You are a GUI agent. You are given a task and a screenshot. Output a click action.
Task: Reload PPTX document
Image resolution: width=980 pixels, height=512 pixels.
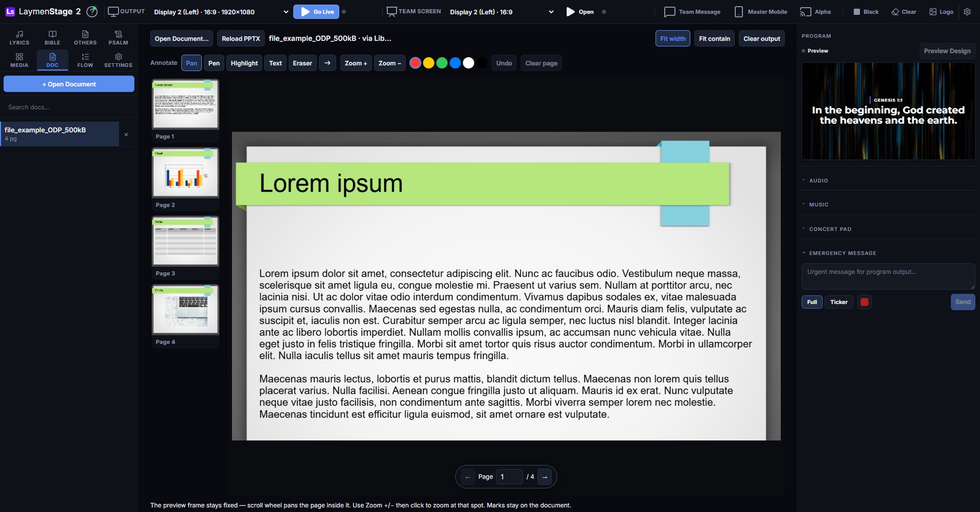pos(241,38)
